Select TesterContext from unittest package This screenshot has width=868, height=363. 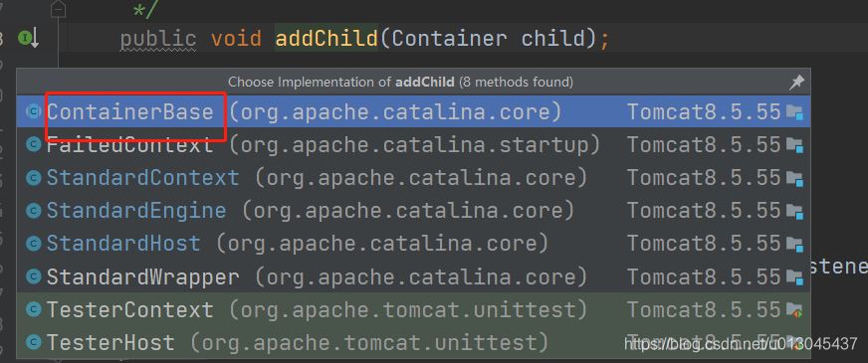pos(413,309)
